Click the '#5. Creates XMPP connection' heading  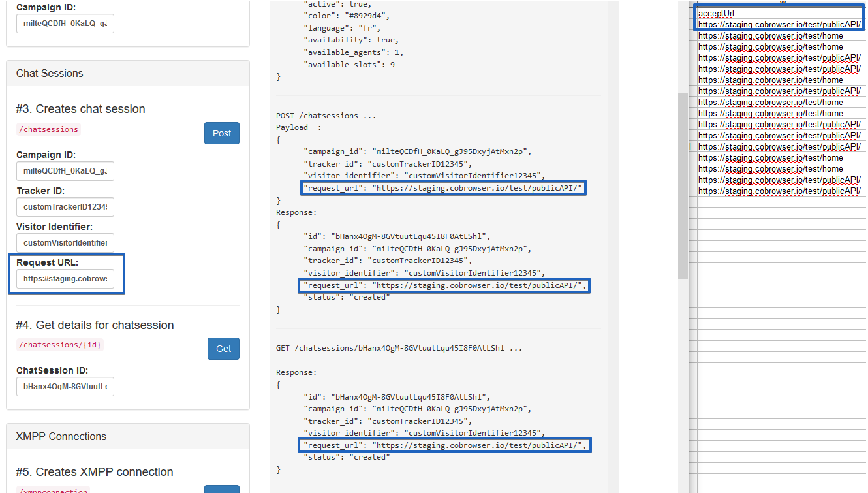tap(95, 472)
